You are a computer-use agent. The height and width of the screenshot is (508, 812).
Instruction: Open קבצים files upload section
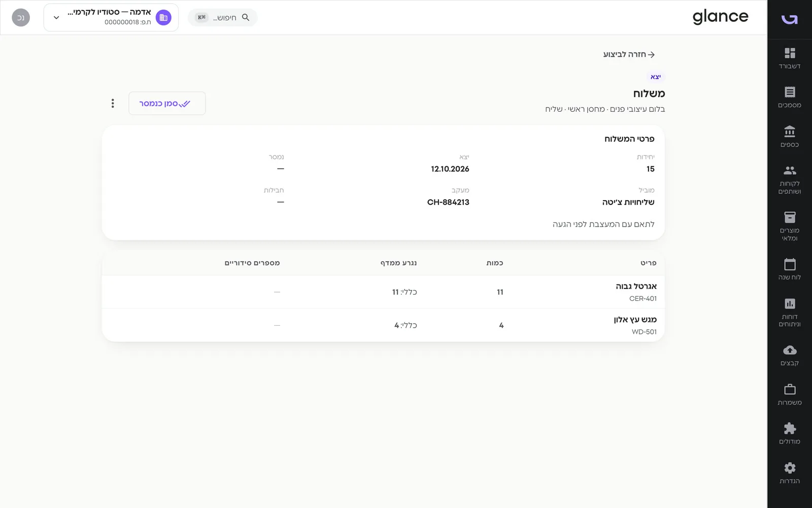790,356
